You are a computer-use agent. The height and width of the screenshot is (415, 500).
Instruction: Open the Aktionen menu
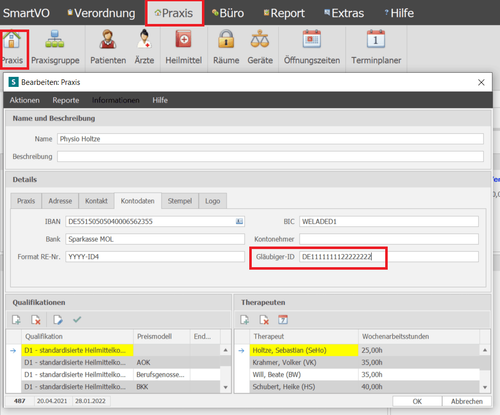[x=25, y=100]
